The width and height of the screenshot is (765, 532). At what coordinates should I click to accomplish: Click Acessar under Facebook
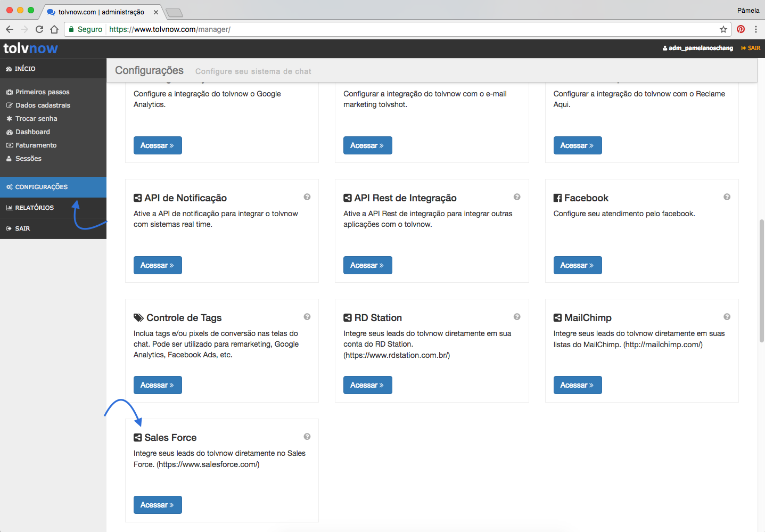pos(578,265)
